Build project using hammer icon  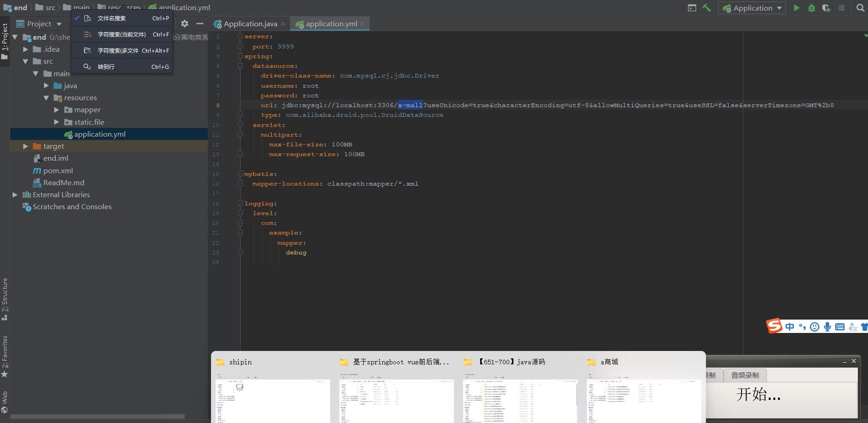coord(707,8)
